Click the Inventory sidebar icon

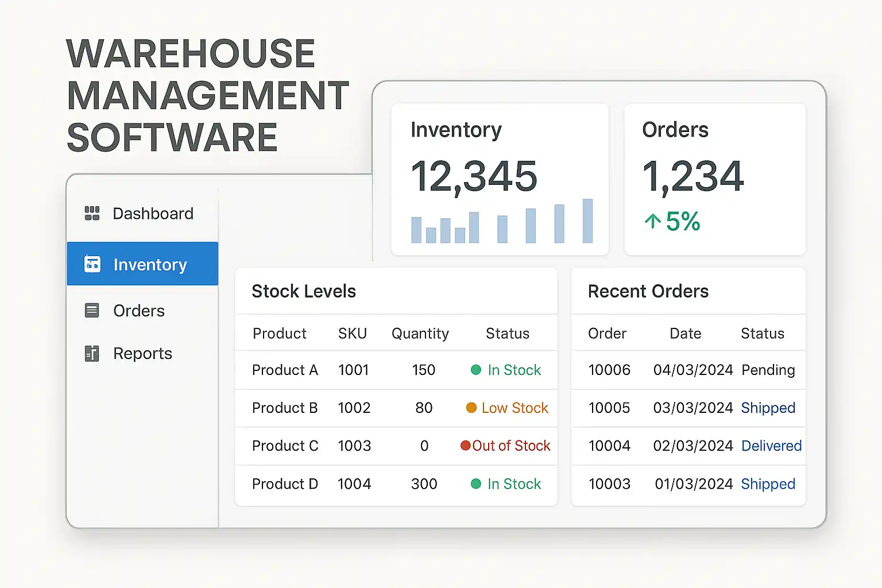coord(92,264)
